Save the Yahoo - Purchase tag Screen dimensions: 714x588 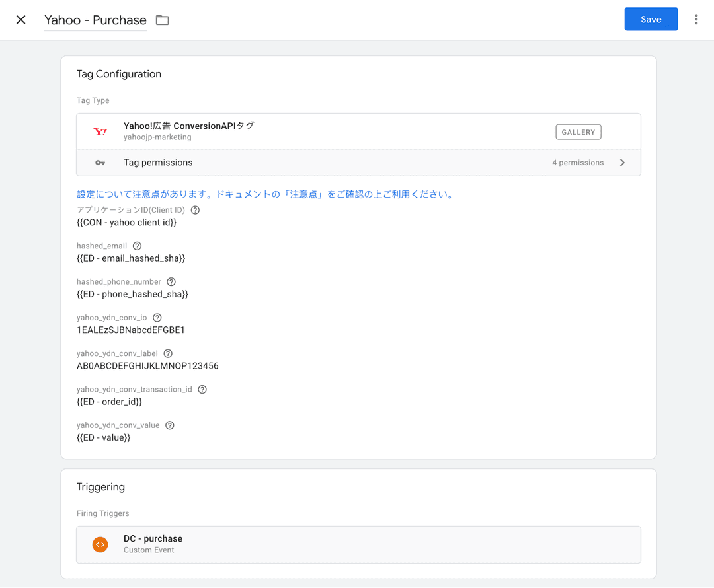coord(651,19)
